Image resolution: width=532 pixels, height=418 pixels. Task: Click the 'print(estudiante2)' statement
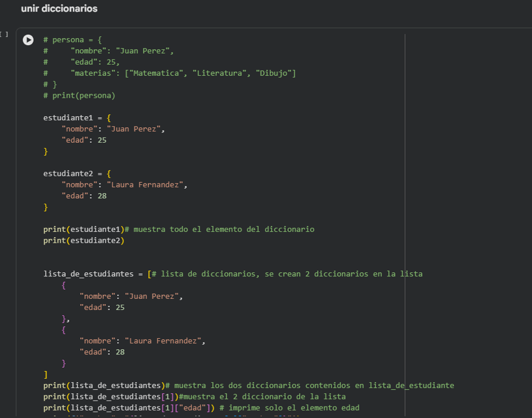coord(84,241)
